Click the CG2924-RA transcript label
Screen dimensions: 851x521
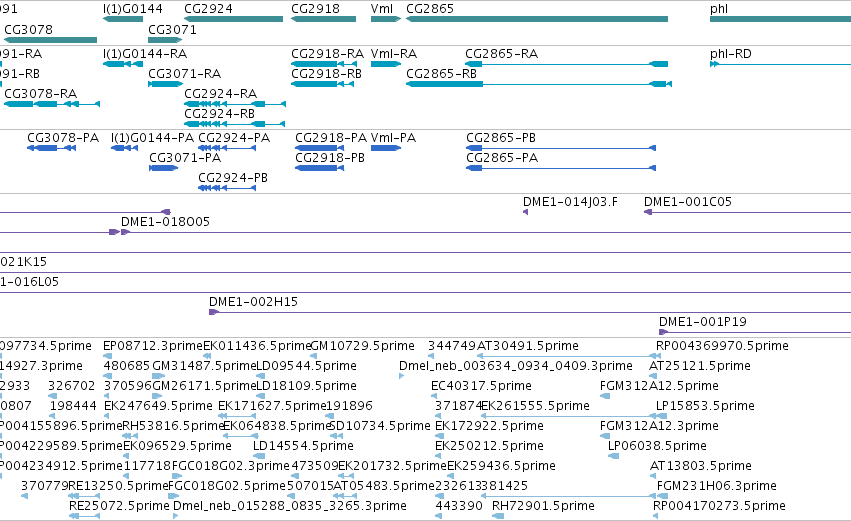click(221, 94)
